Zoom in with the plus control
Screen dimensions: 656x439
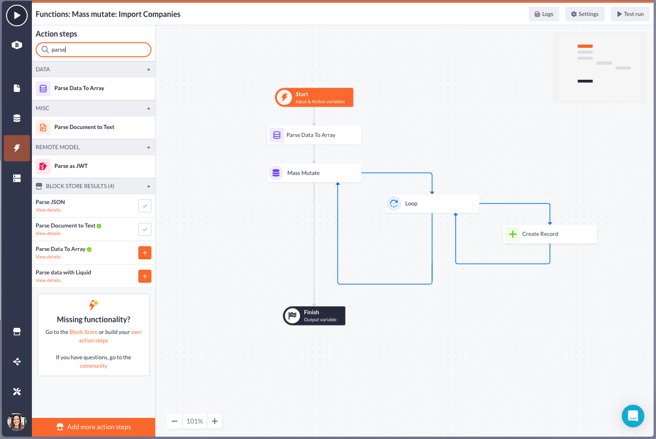tap(215, 421)
